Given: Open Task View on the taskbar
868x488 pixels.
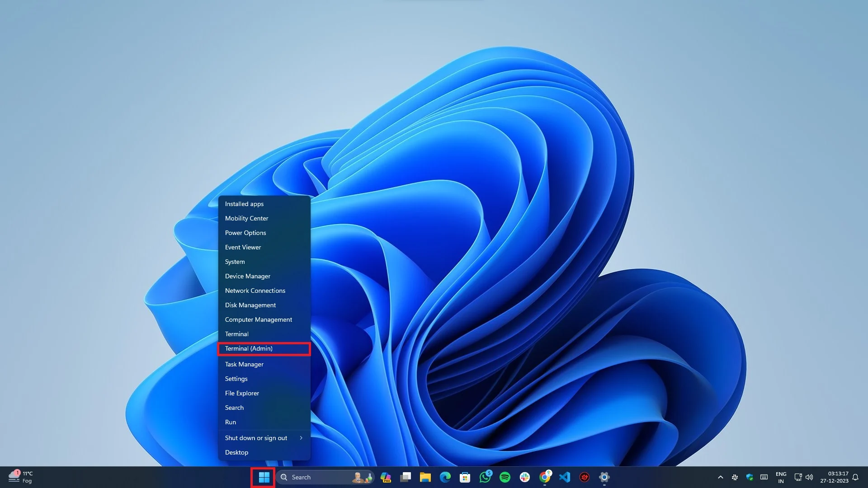Looking at the screenshot, I should pos(406,477).
